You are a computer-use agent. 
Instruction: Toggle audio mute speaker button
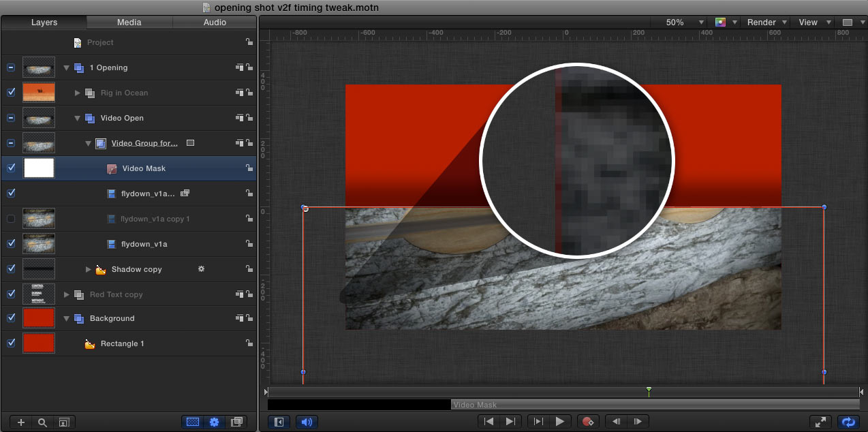(306, 422)
